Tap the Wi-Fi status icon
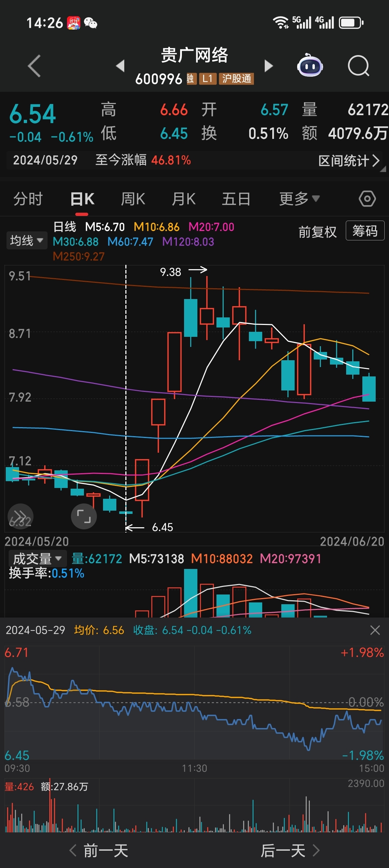This screenshot has width=389, height=868. click(280, 22)
